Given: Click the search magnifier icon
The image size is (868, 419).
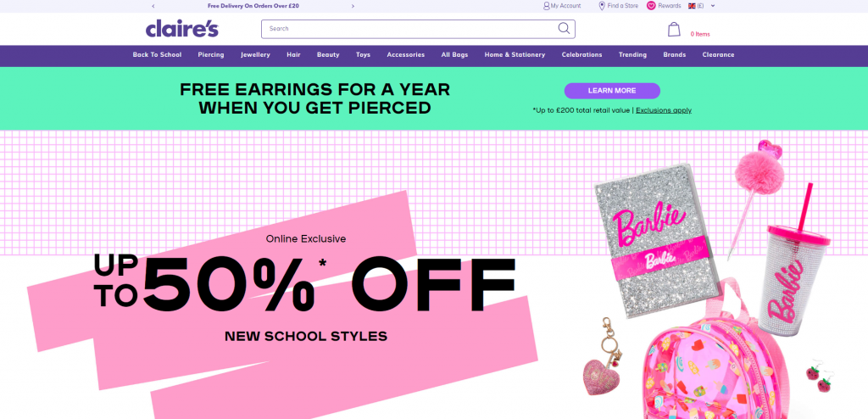Looking at the screenshot, I should coord(564,28).
